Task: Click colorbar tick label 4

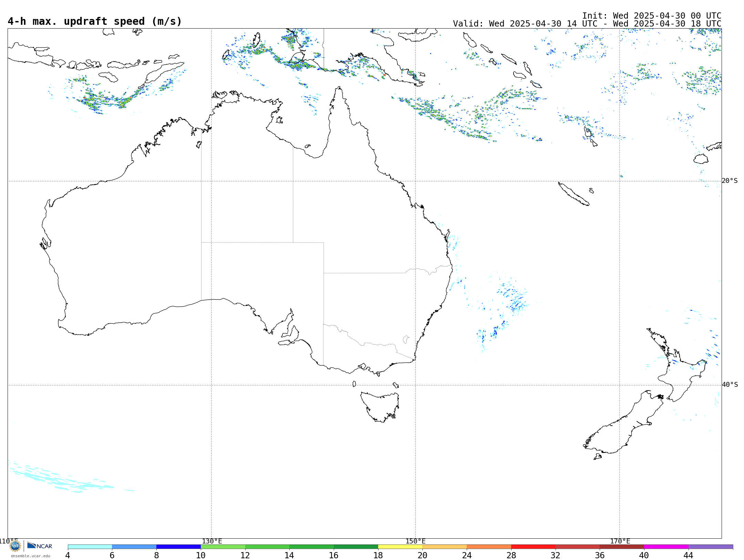Action: [x=68, y=556]
